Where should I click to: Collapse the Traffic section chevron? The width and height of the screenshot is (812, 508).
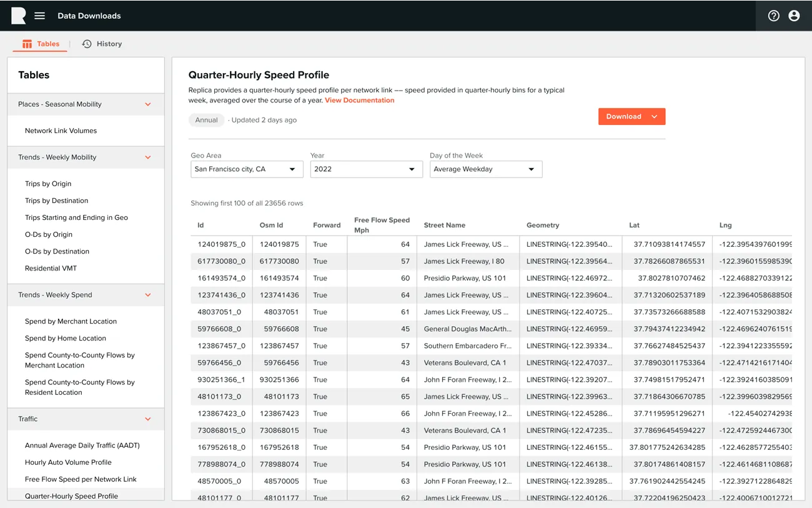click(x=148, y=419)
